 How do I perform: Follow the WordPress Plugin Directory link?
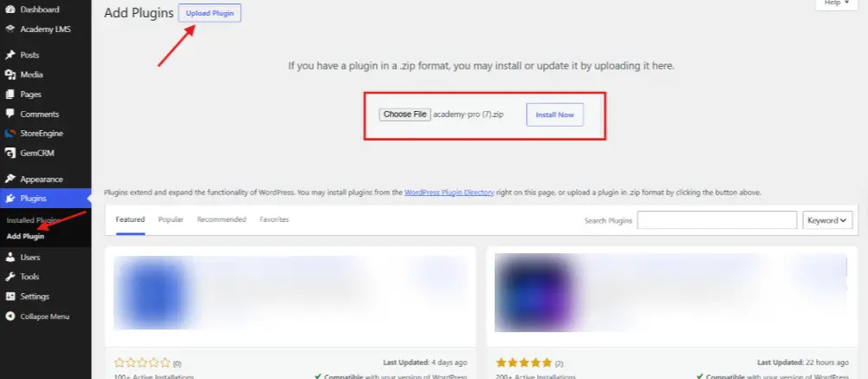click(x=449, y=193)
